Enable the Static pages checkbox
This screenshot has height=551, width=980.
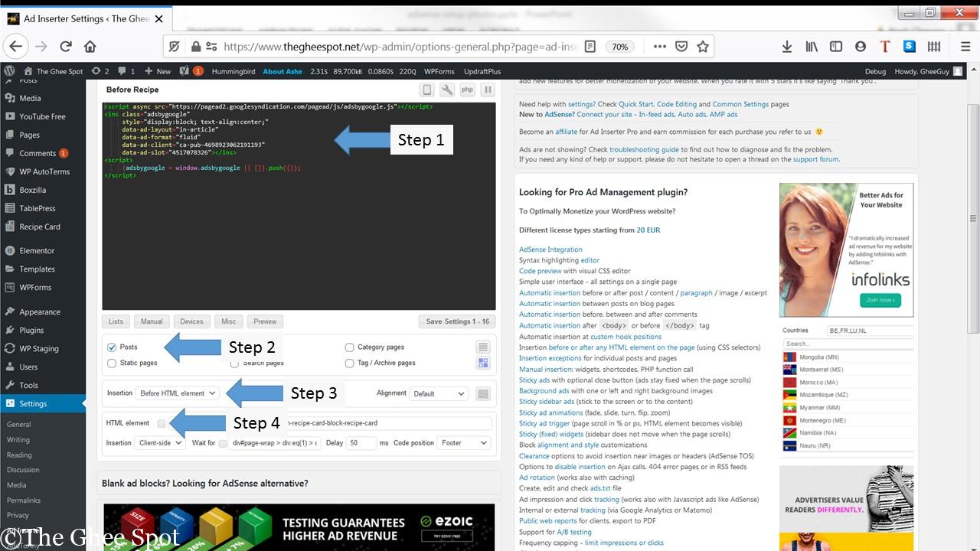(x=112, y=363)
